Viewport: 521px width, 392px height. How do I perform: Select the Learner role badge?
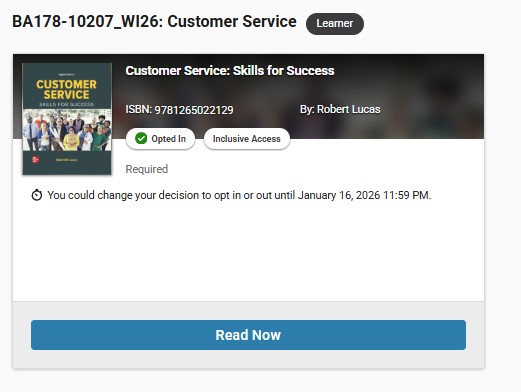pyautogui.click(x=335, y=24)
